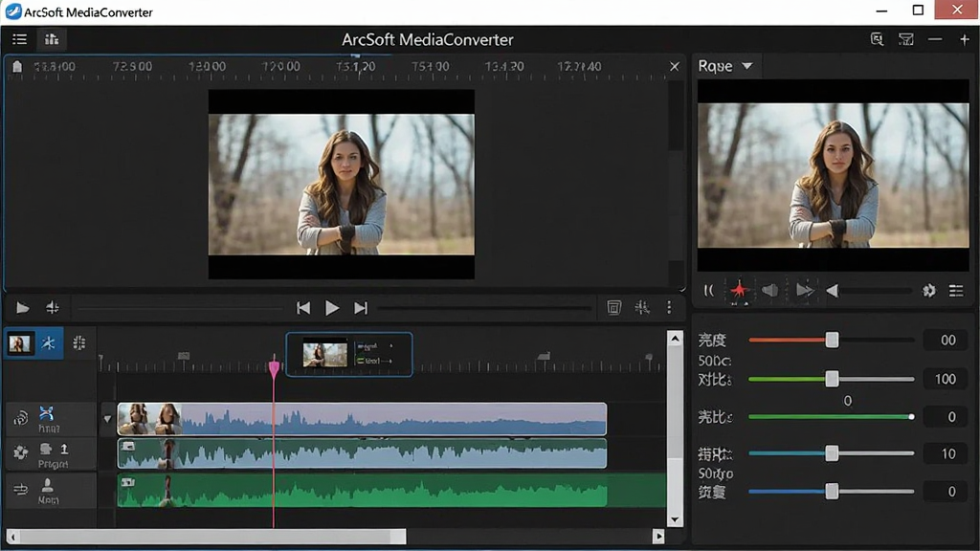Click the speaker volume icon under right preview
Image resolution: width=980 pixels, height=551 pixels.
pyautogui.click(x=770, y=291)
